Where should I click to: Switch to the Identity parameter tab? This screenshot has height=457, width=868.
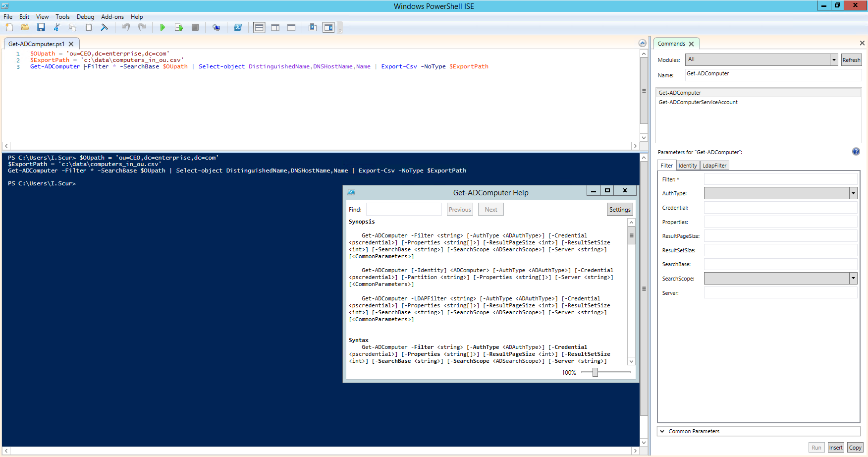[x=688, y=165]
